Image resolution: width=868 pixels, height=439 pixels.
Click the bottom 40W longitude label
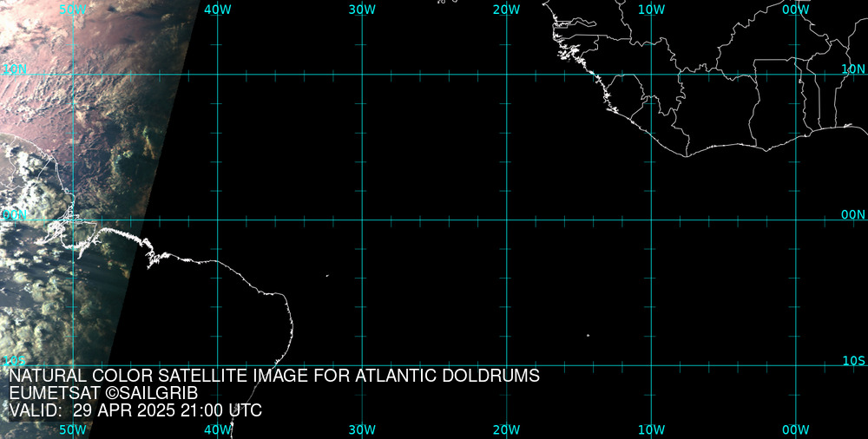click(x=218, y=429)
